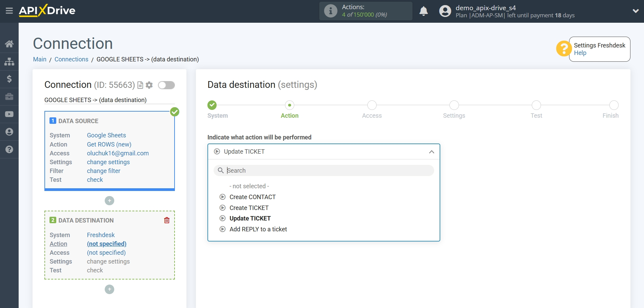Select the Create TICKET option
Screen dimensions: 644x308
point(249,208)
